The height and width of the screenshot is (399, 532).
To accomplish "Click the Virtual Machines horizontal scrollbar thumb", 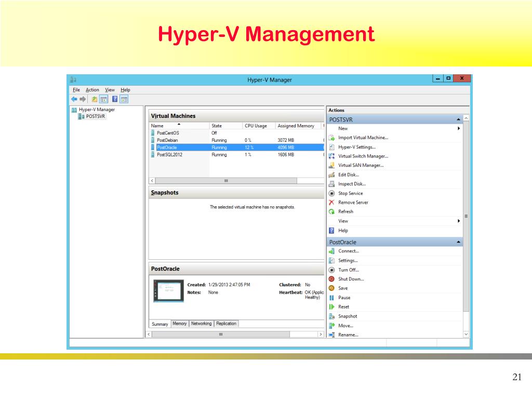I will (226, 181).
